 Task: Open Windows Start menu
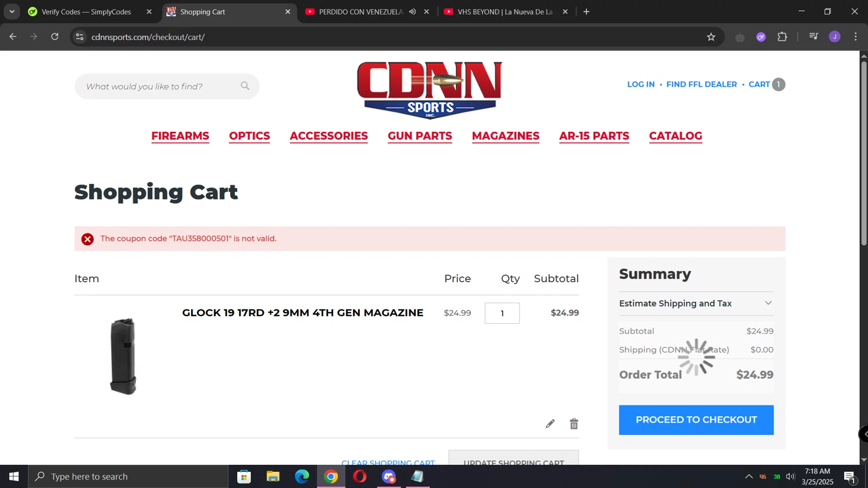pos(14,476)
